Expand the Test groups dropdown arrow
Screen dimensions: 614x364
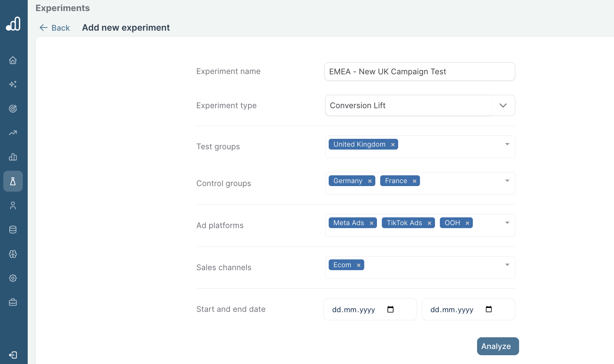(x=507, y=144)
